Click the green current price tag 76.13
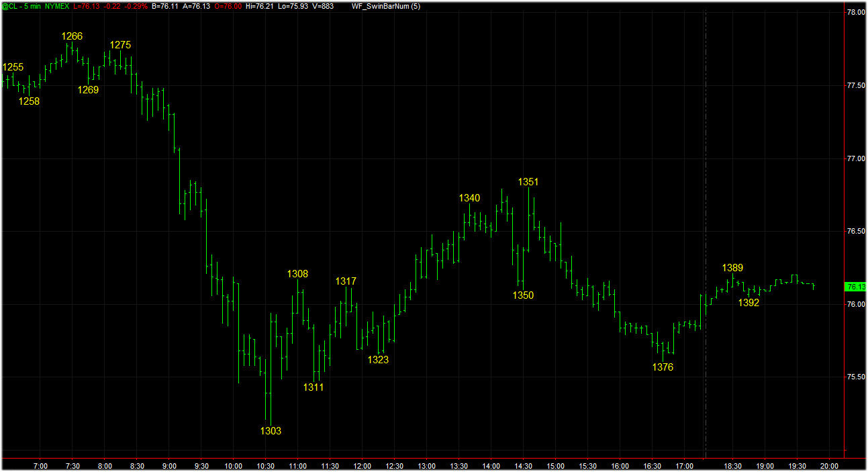The height and width of the screenshot is (472, 868). pos(854,287)
